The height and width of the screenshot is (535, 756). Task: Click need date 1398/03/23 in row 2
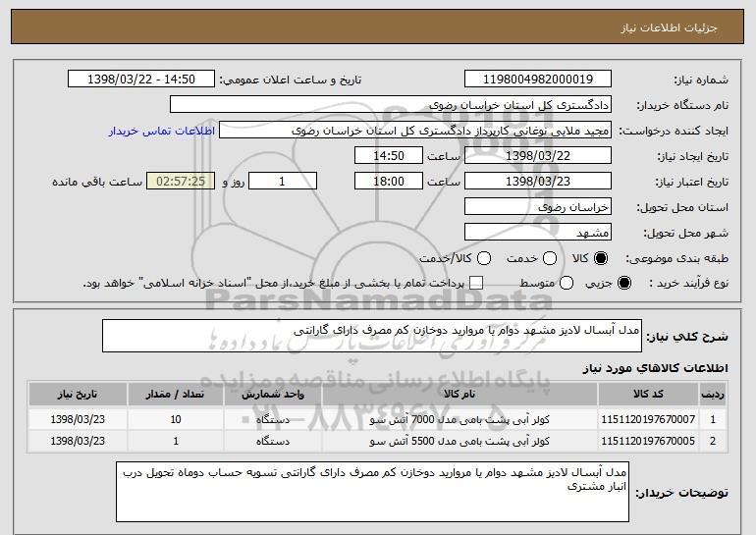click(78, 441)
